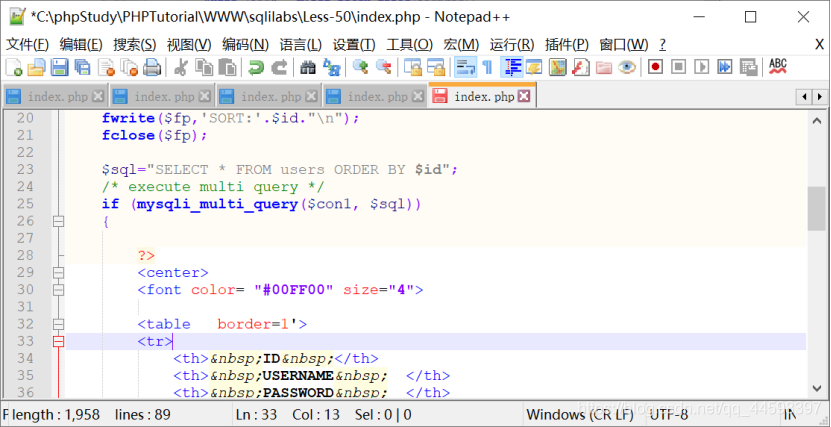Viewport: 831px width, 427px height.
Task: Click Ln : 33 status bar entry
Action: (x=257, y=414)
